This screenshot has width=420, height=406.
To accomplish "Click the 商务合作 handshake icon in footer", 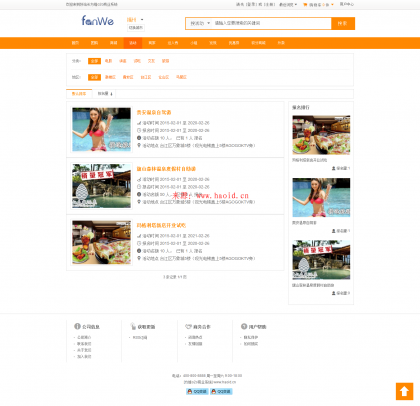I will click(188, 326).
